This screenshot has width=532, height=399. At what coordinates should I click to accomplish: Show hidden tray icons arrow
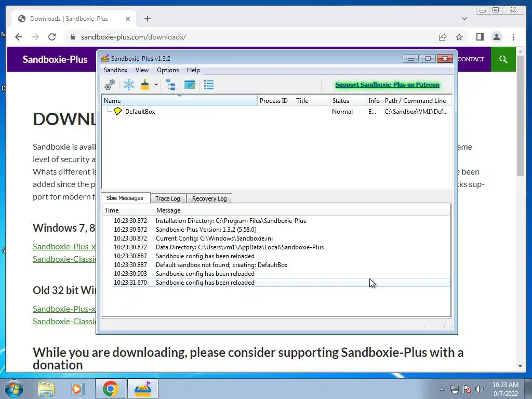tap(442, 389)
